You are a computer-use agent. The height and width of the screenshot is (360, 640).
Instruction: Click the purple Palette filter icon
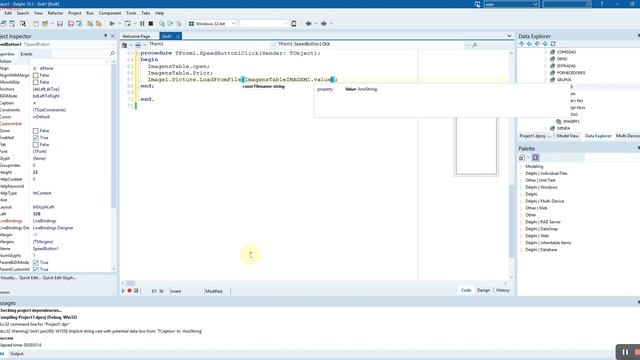click(536, 158)
